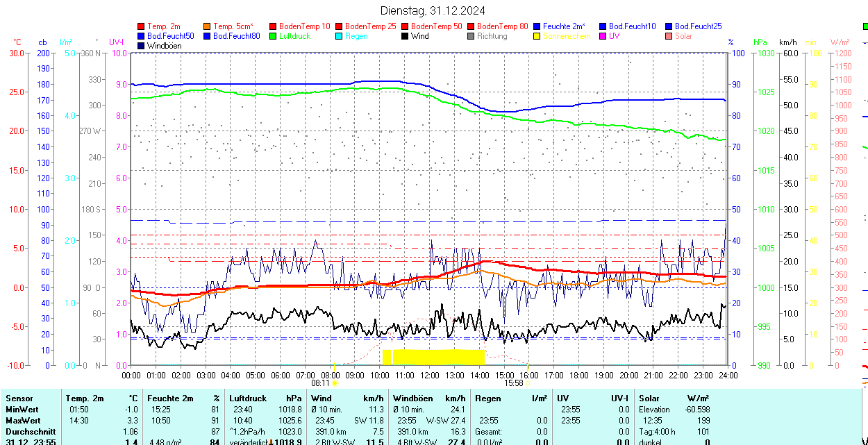Click the Feuchte 2m* legend label
Image resolution: width=868 pixels, height=445 pixels.
pyautogui.click(x=564, y=26)
